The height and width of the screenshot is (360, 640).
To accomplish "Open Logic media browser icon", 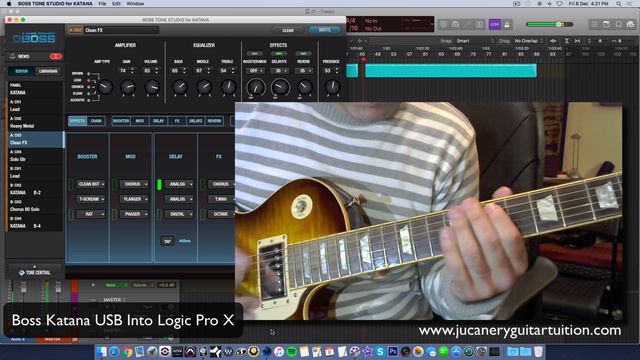I will coord(631,24).
